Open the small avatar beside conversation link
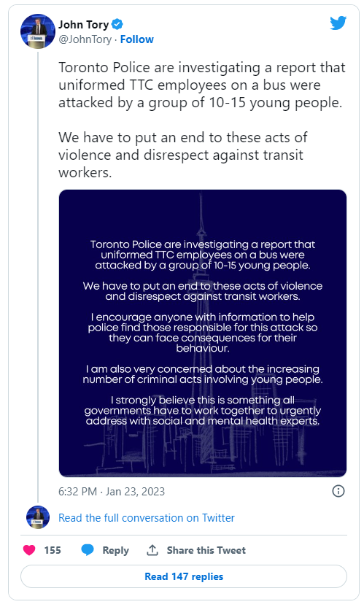This screenshot has width=364, height=607. 38,517
